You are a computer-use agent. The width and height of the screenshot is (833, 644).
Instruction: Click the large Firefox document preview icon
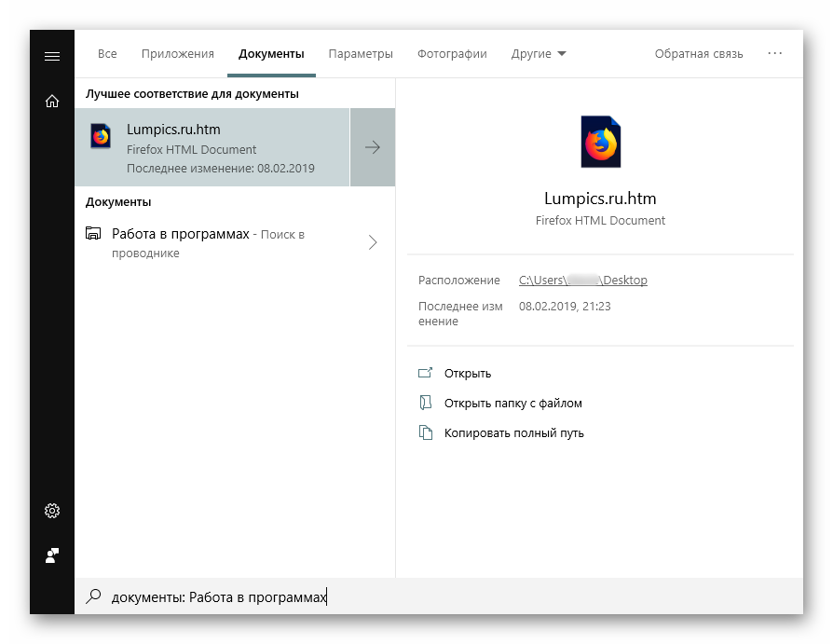(x=601, y=142)
